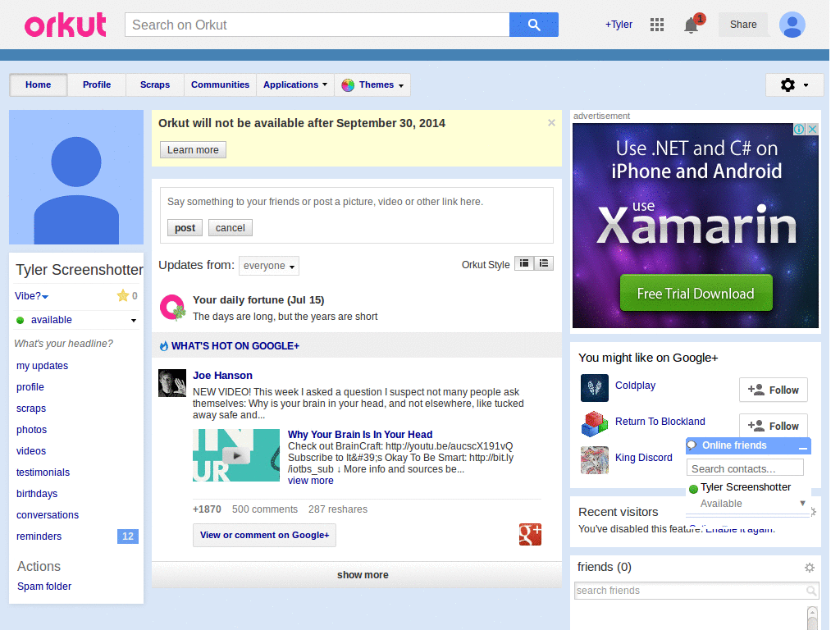Click the Orkut logo
This screenshot has width=840, height=630.
point(66,25)
